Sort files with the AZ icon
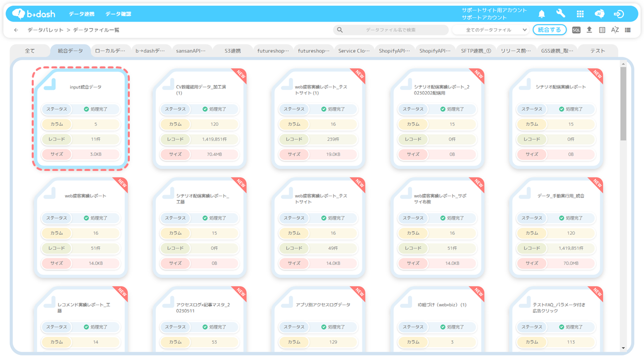 (x=615, y=30)
